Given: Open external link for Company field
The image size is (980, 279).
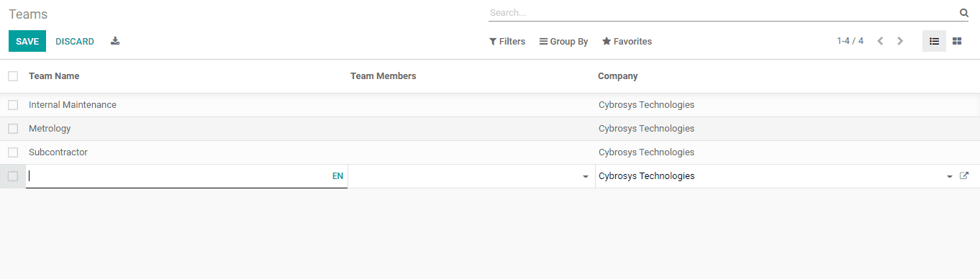Looking at the screenshot, I should [964, 175].
